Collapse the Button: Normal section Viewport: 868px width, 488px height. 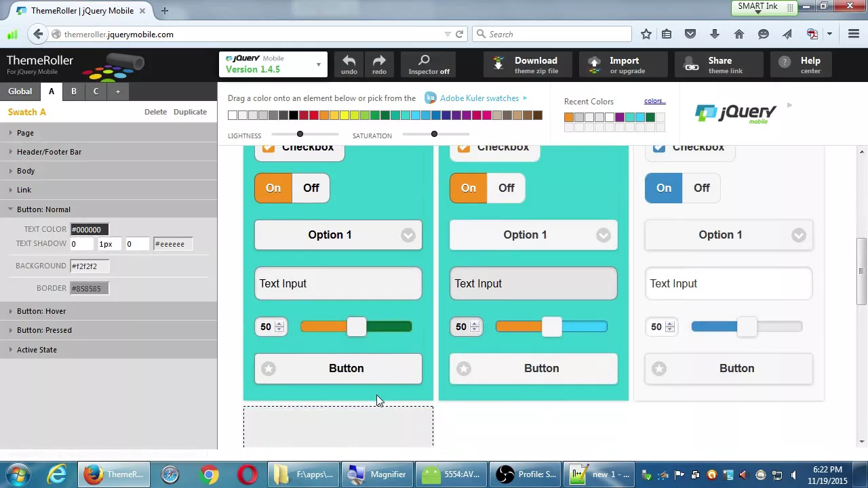pos(108,209)
